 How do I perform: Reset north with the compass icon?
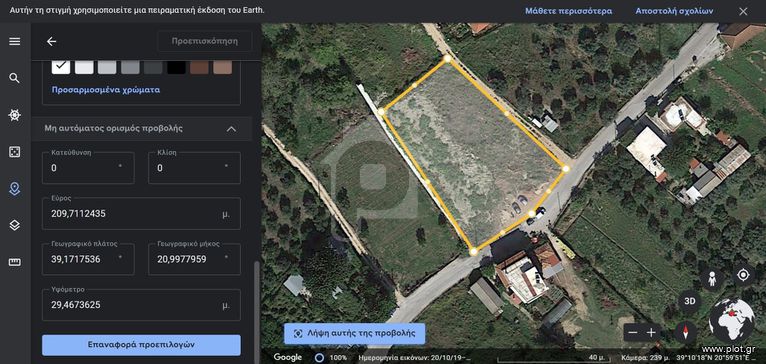click(685, 333)
